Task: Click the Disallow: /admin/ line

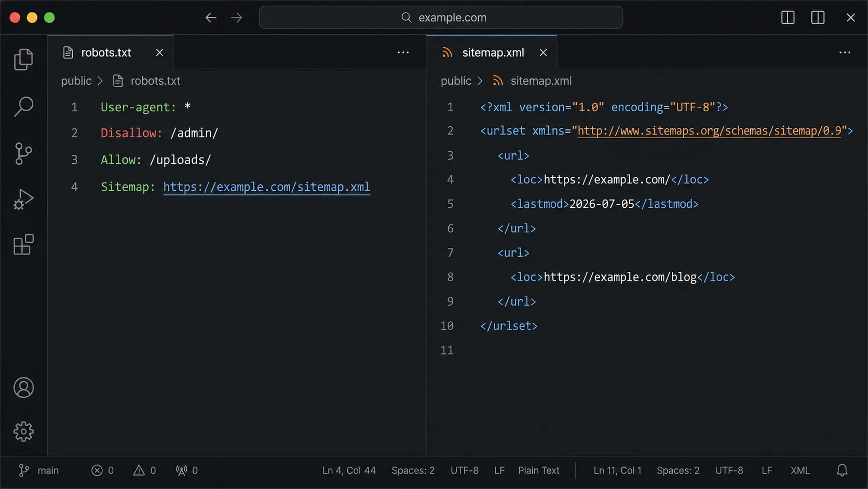Action: [159, 133]
